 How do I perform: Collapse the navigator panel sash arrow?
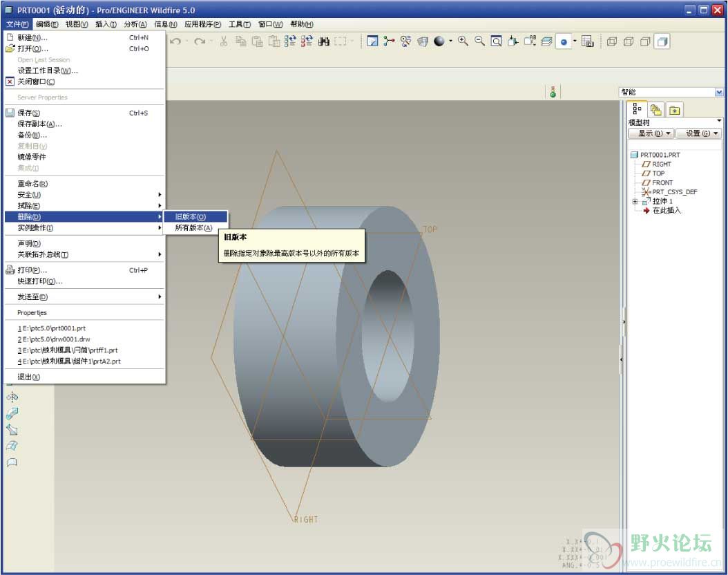pos(624,321)
